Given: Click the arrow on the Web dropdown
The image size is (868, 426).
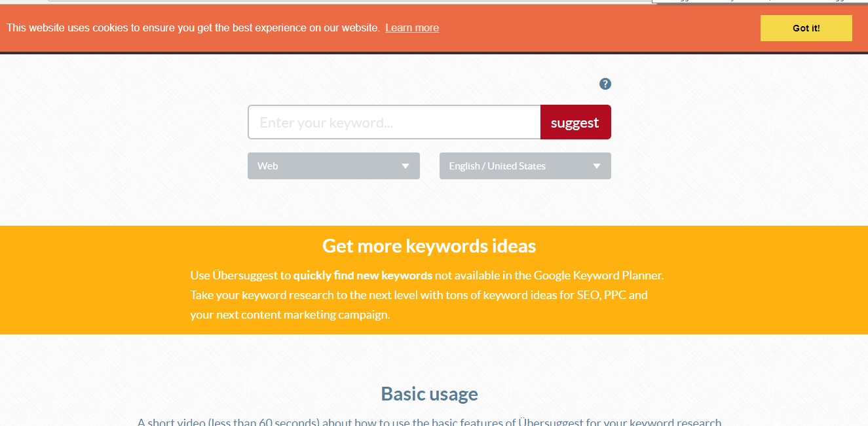Looking at the screenshot, I should 406,166.
